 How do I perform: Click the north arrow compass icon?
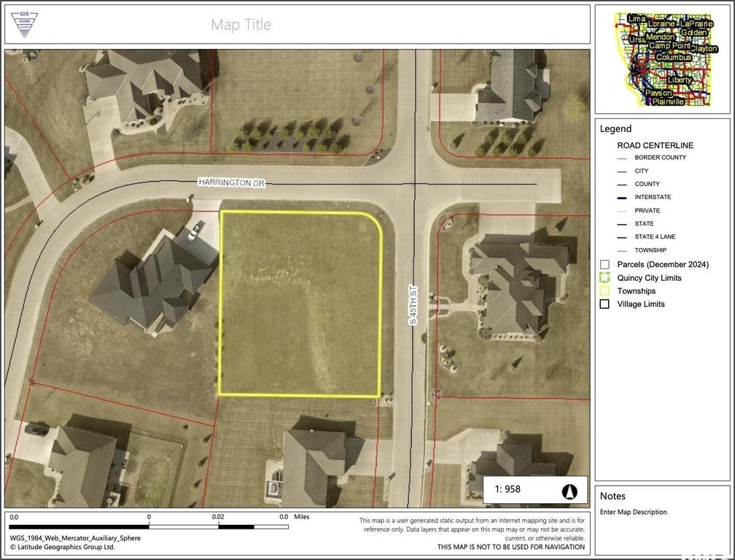[x=568, y=491]
